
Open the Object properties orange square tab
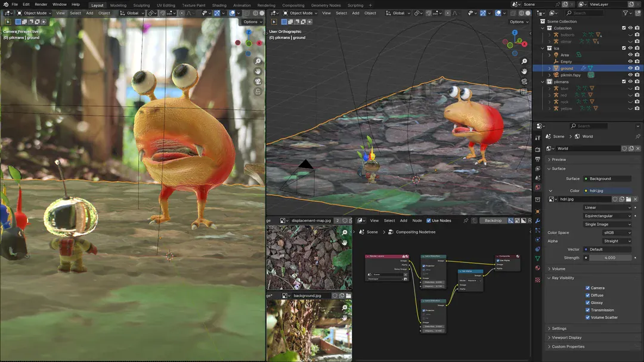[x=538, y=212]
